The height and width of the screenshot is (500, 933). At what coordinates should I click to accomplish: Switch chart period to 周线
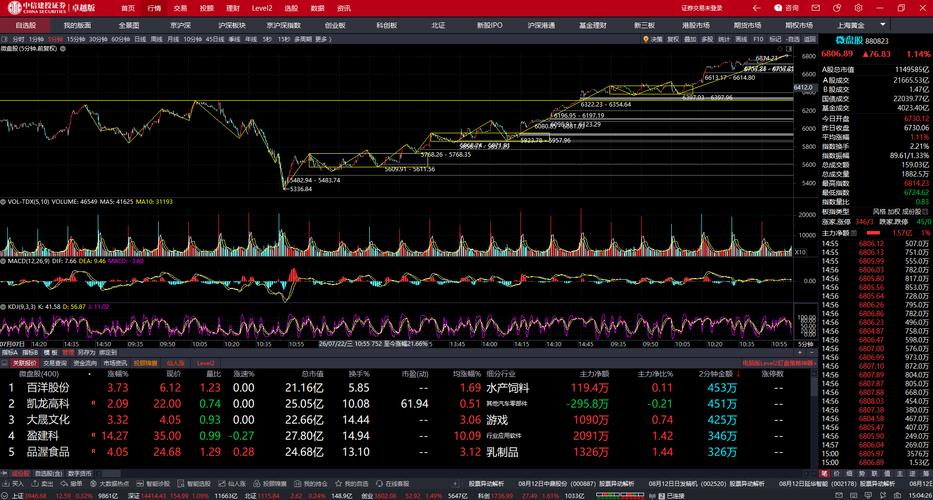tap(156, 39)
